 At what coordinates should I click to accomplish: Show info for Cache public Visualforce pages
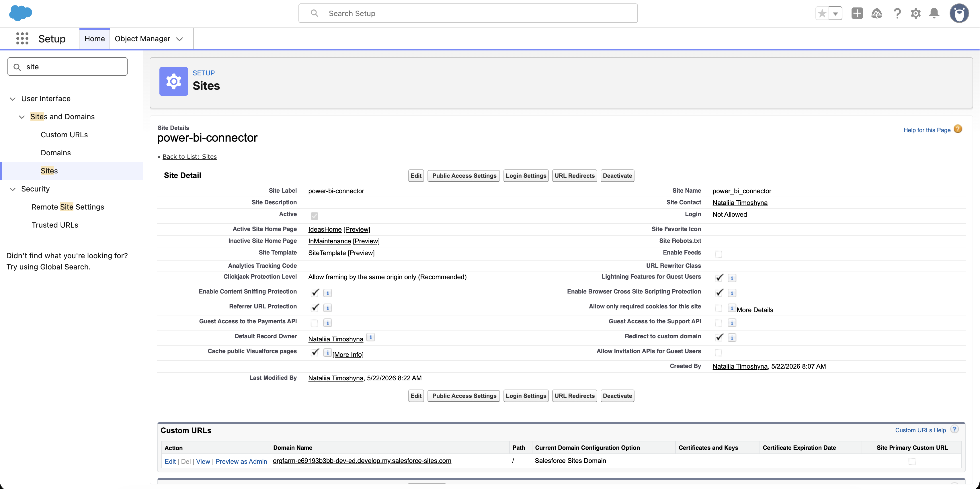(x=327, y=353)
